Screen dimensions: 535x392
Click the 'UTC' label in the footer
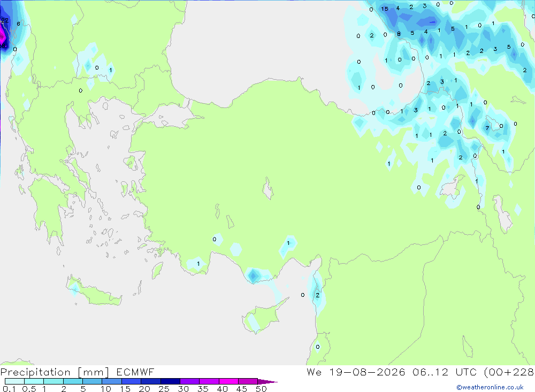[x=466, y=372]
